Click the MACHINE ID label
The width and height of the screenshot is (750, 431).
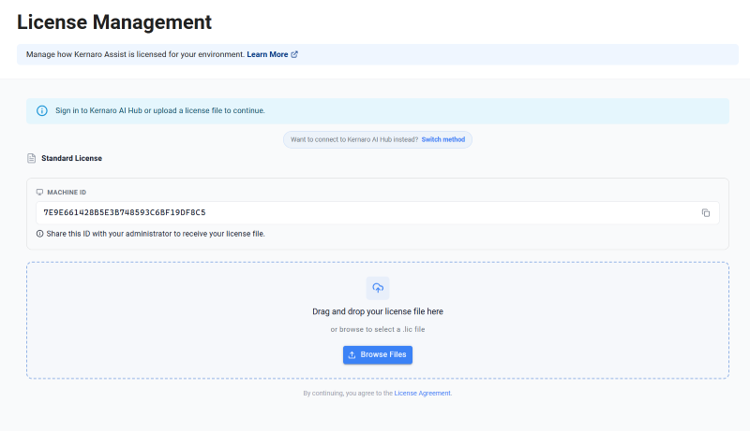click(66, 192)
